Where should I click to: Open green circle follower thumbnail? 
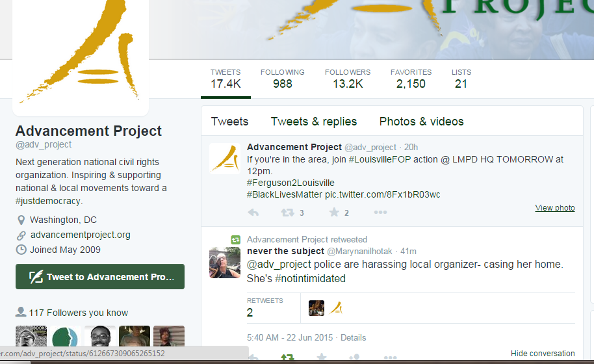click(66, 336)
